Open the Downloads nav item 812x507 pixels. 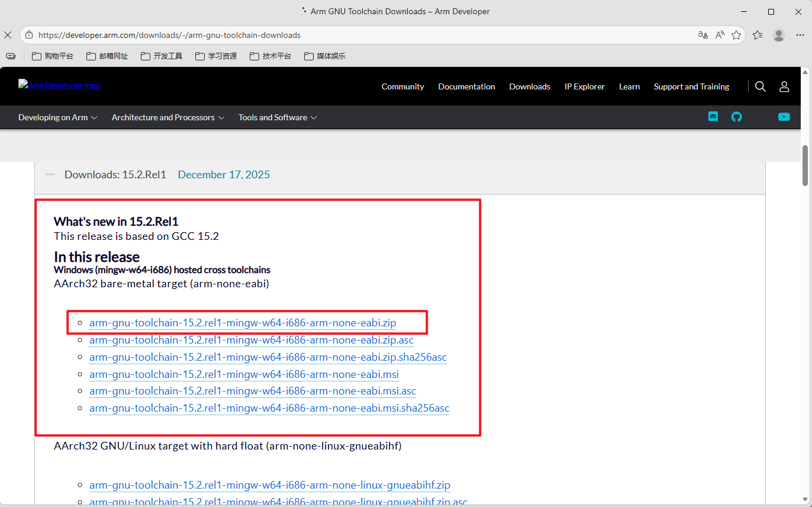click(x=530, y=86)
